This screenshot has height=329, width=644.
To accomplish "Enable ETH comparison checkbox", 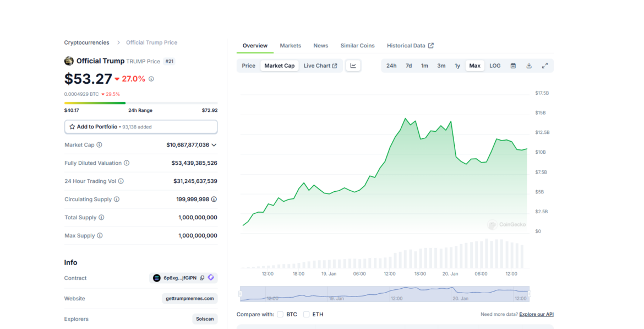I will tap(306, 315).
